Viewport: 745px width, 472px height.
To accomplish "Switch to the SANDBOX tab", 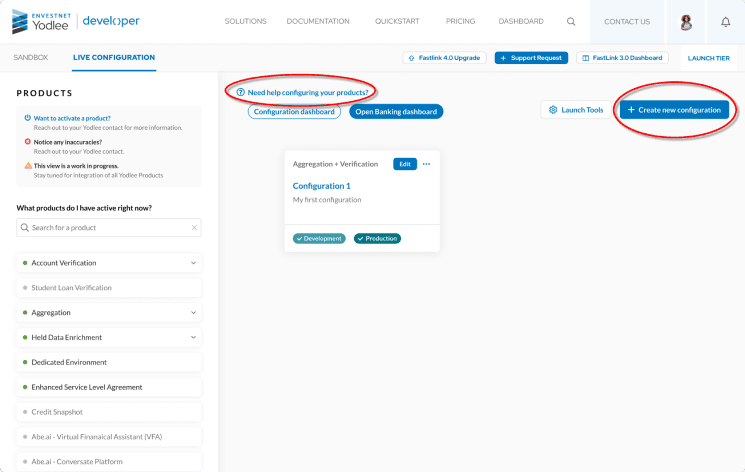I will click(x=31, y=58).
